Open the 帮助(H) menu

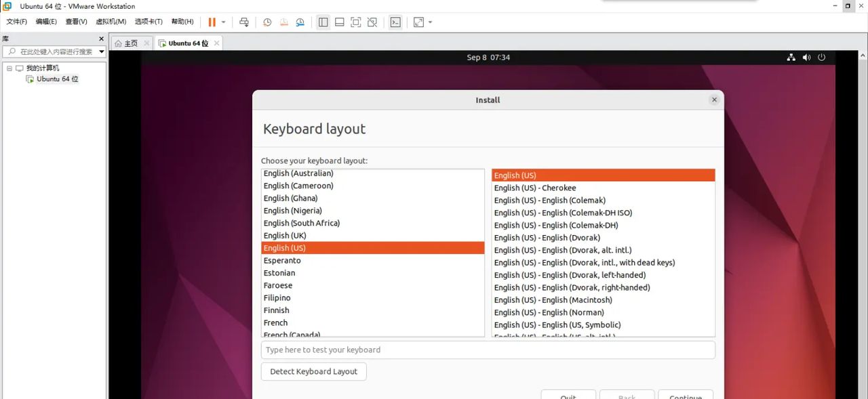point(182,22)
